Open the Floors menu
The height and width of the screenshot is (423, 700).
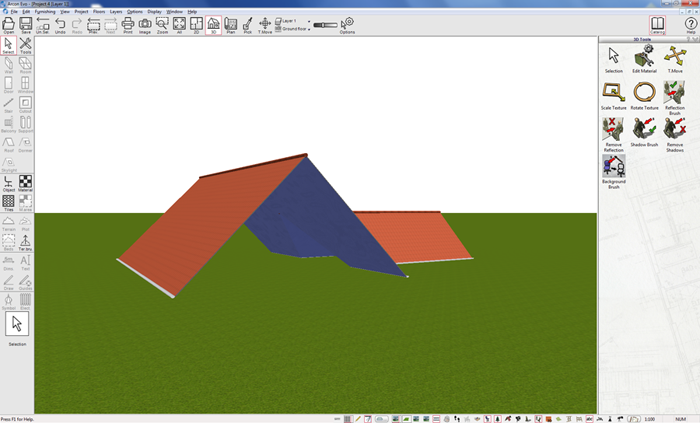coord(99,12)
